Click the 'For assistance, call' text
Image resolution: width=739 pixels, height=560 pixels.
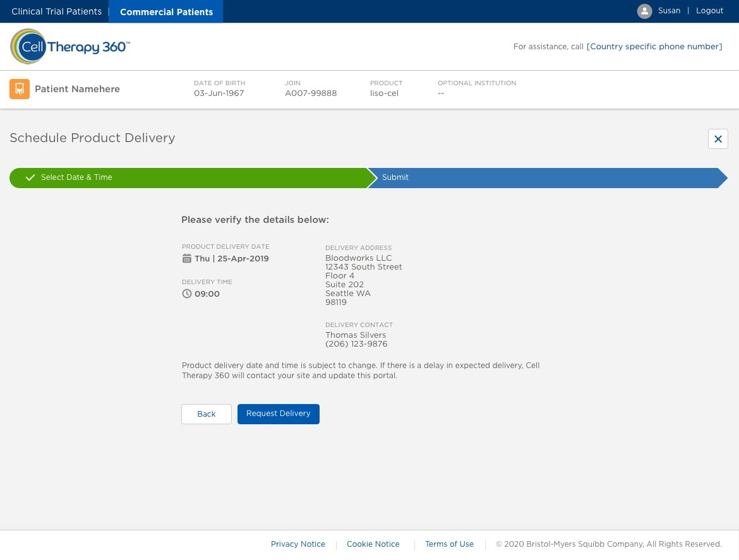[548, 47]
